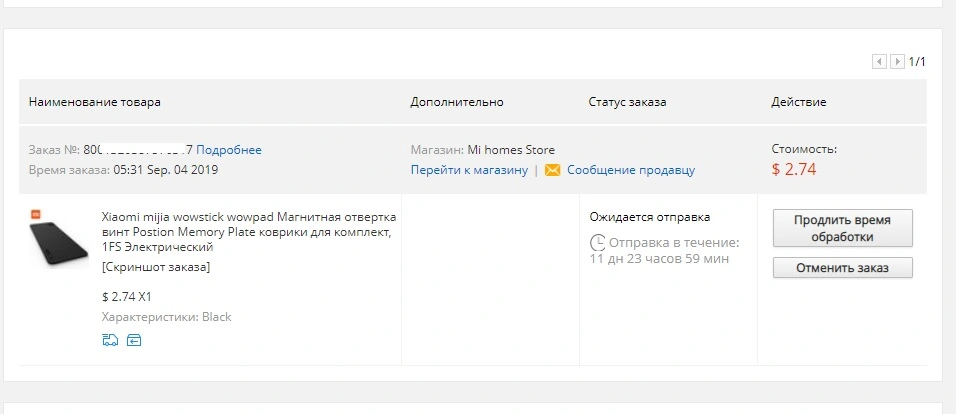Click the Статус заказа column header

click(627, 102)
